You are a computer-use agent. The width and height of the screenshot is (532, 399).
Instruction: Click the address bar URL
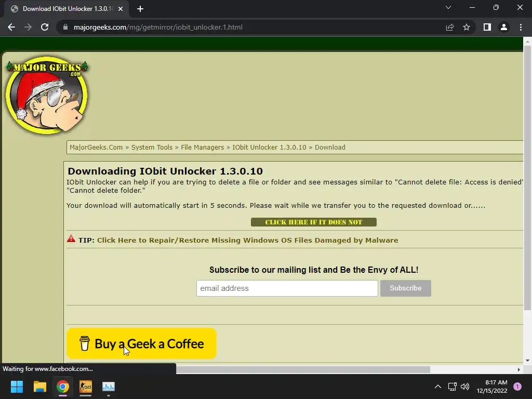point(158,27)
